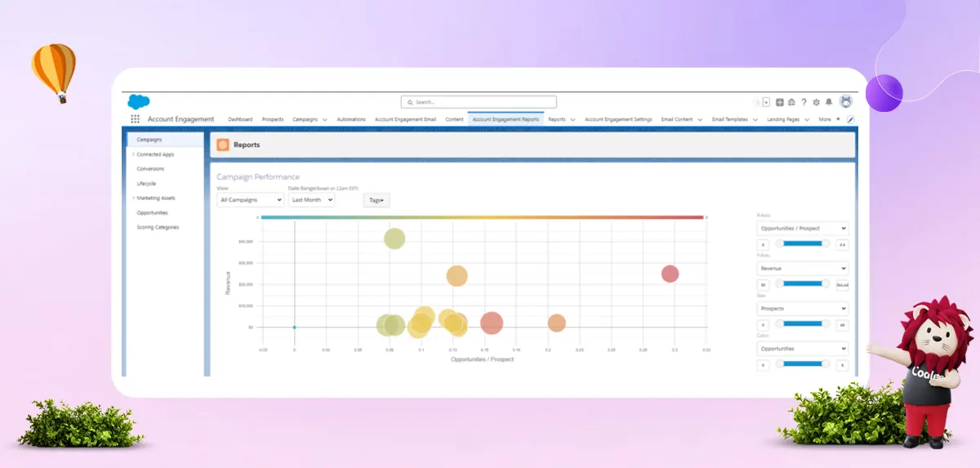This screenshot has height=468, width=980.
Task: Click the Color Opportunities range slider
Action: pos(803,364)
